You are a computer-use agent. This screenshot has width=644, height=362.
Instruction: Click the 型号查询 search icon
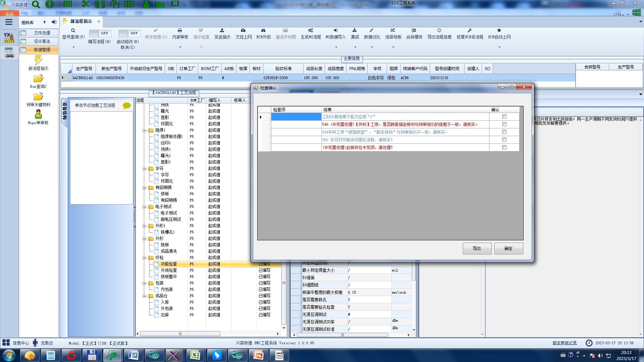click(73, 31)
